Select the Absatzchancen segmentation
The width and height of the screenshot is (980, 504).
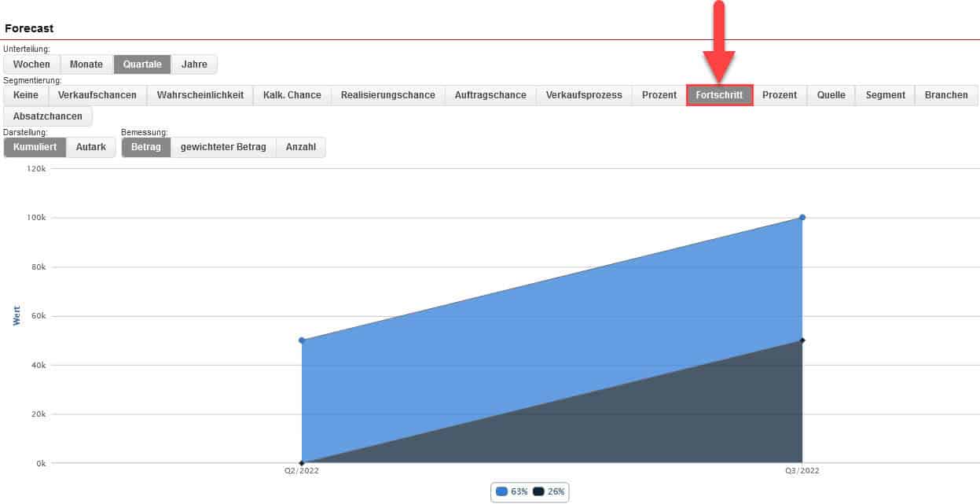(x=48, y=116)
